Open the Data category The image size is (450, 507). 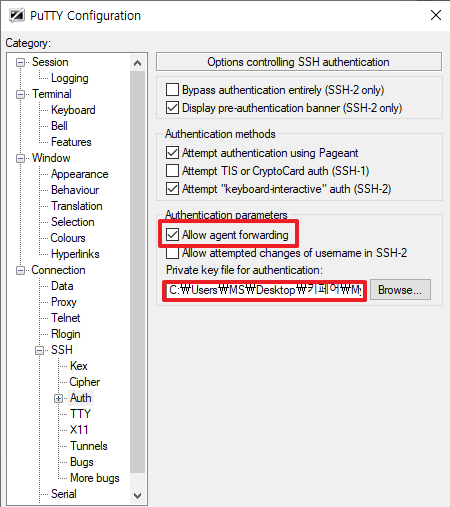tap(62, 286)
